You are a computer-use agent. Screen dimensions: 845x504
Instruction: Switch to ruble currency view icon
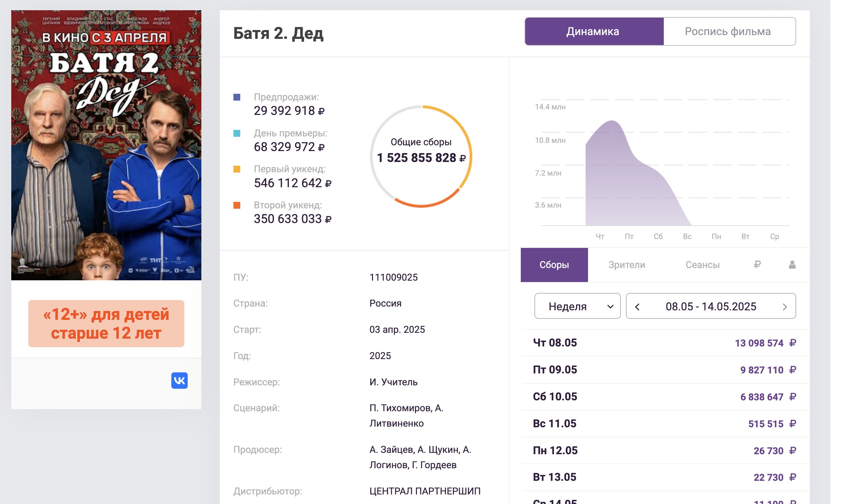[x=757, y=265]
